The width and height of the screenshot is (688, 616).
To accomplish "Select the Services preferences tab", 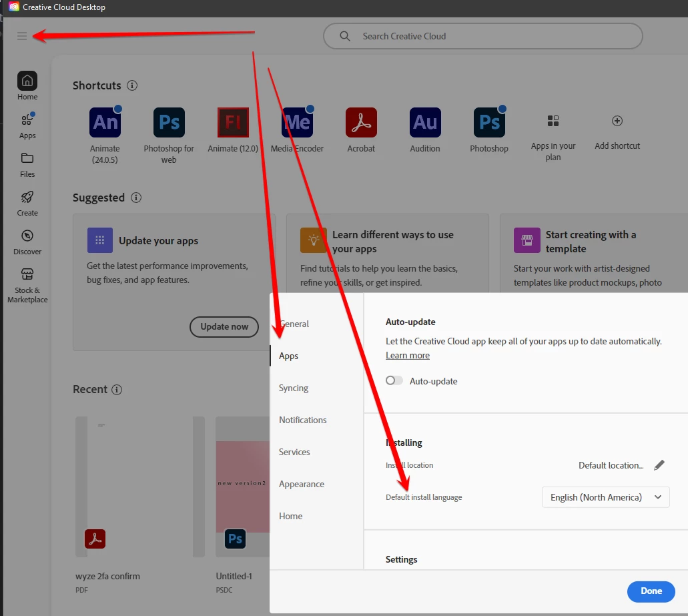I will click(x=294, y=452).
